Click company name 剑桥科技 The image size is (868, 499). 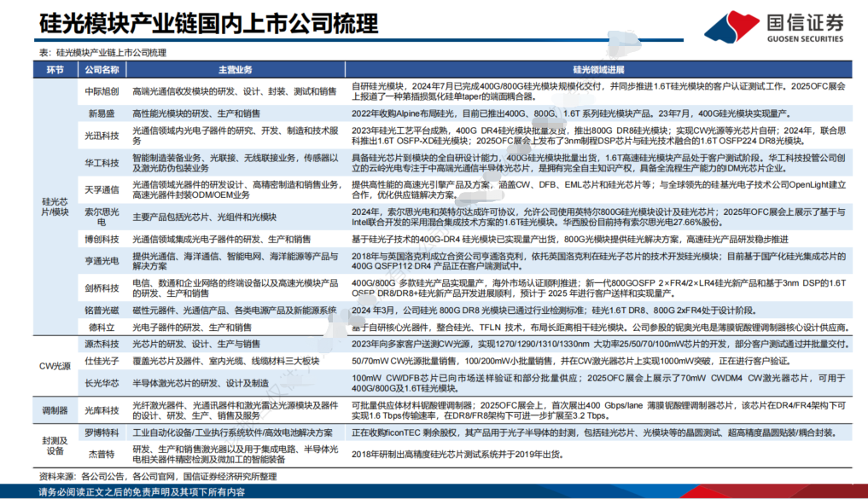click(102, 288)
